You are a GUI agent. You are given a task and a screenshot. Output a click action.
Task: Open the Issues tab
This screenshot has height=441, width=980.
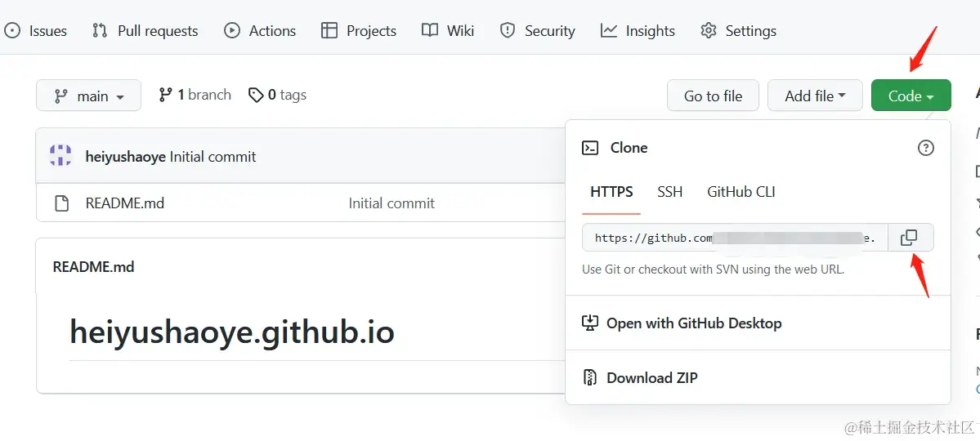point(35,30)
